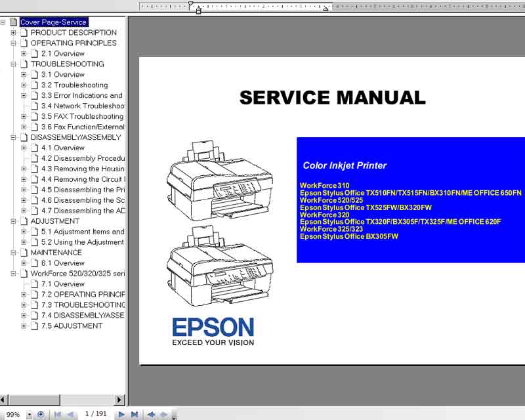
Task: Go to the first page
Action: pos(58,414)
